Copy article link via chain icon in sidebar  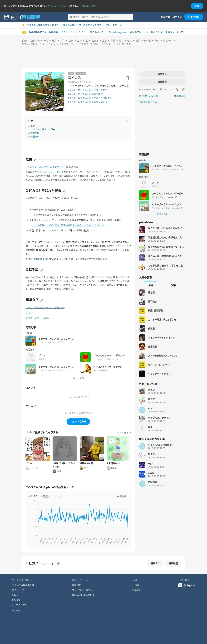[x=183, y=89]
